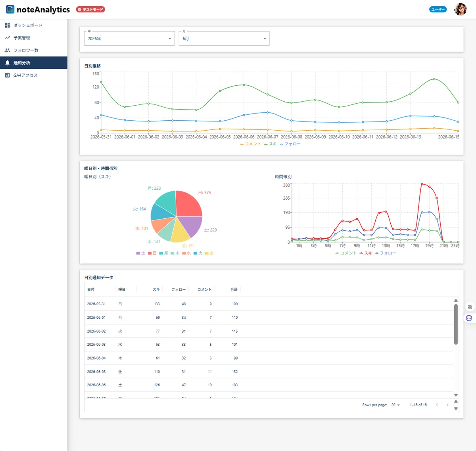
Task: Click the テストモード badge
Action: (90, 10)
